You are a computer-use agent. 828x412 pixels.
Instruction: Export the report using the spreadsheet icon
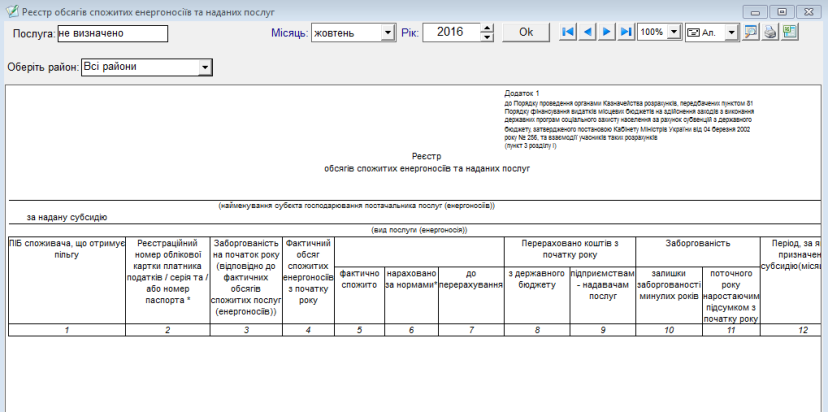(x=790, y=32)
